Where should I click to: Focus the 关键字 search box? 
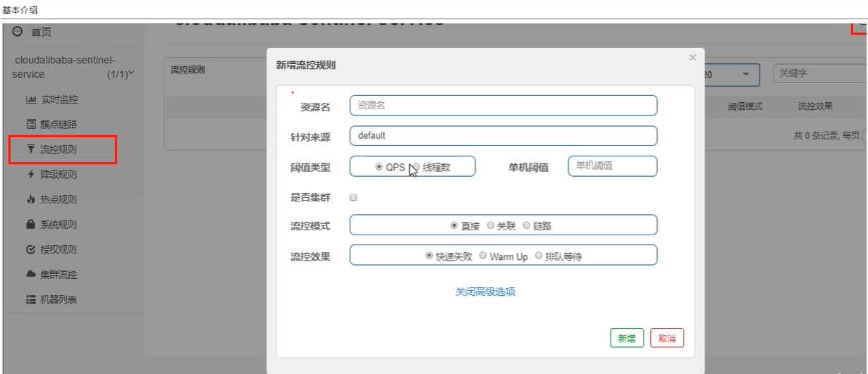(820, 73)
